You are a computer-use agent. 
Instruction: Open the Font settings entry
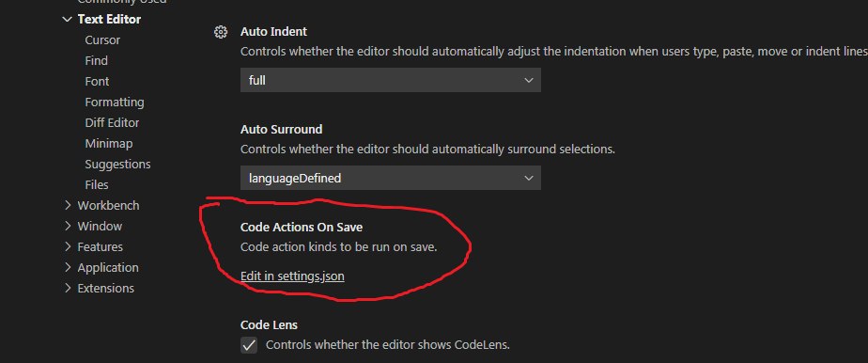97,82
